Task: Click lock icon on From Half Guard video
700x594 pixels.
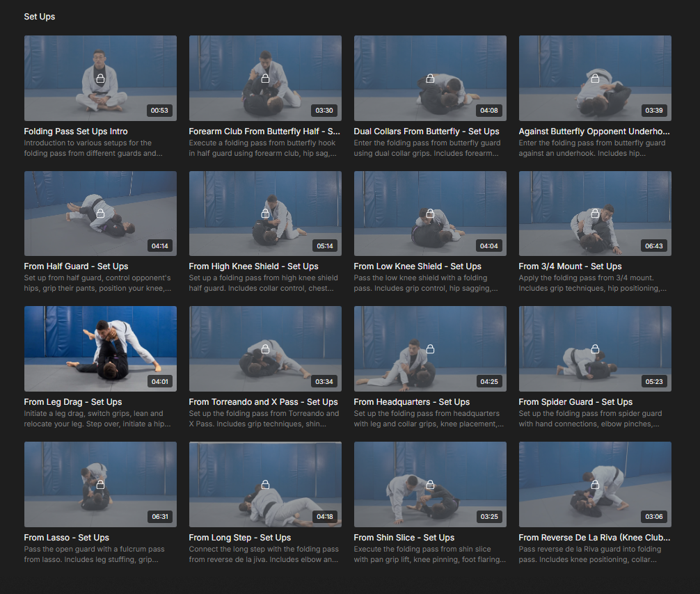Action: 100,214
